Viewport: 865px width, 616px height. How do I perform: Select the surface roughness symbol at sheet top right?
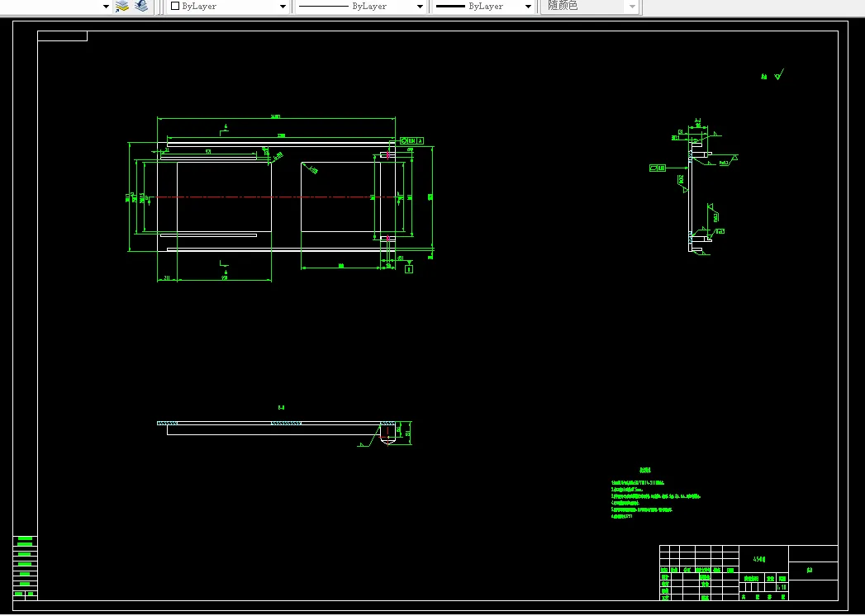779,74
